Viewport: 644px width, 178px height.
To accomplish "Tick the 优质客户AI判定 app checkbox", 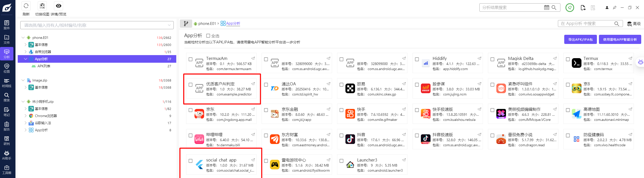I will click(190, 85).
